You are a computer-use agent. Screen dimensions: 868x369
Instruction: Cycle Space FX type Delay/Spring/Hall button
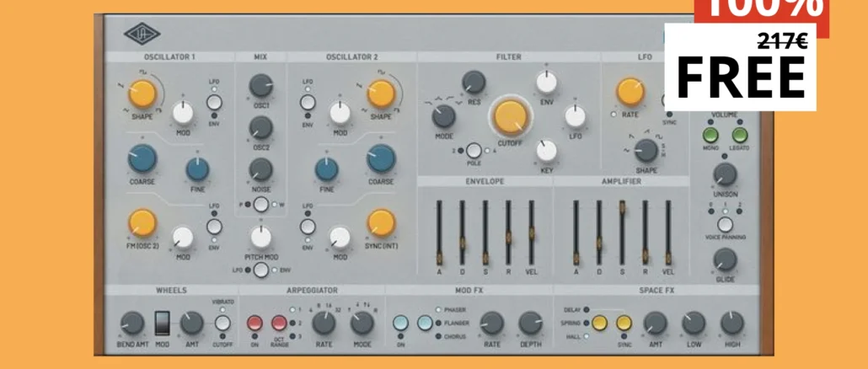click(x=599, y=323)
